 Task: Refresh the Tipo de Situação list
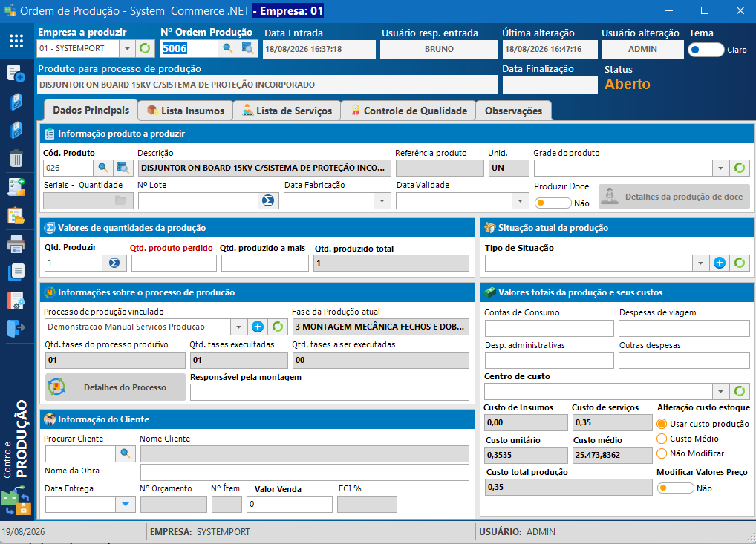click(x=740, y=263)
